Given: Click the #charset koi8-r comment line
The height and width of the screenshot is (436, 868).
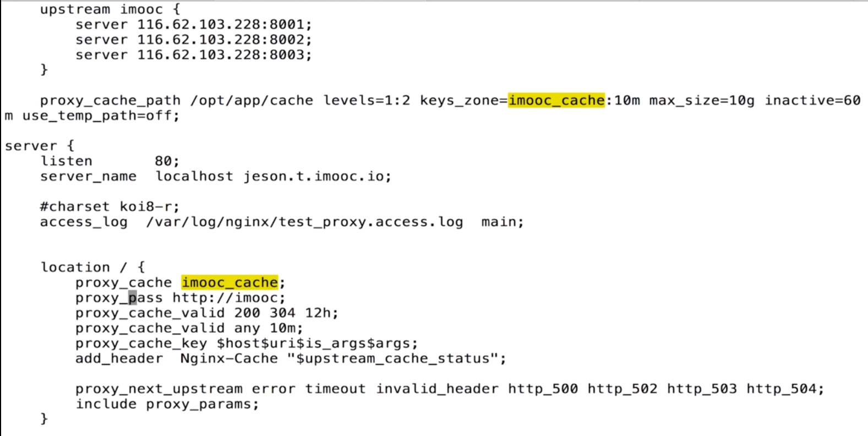Looking at the screenshot, I should point(110,207).
